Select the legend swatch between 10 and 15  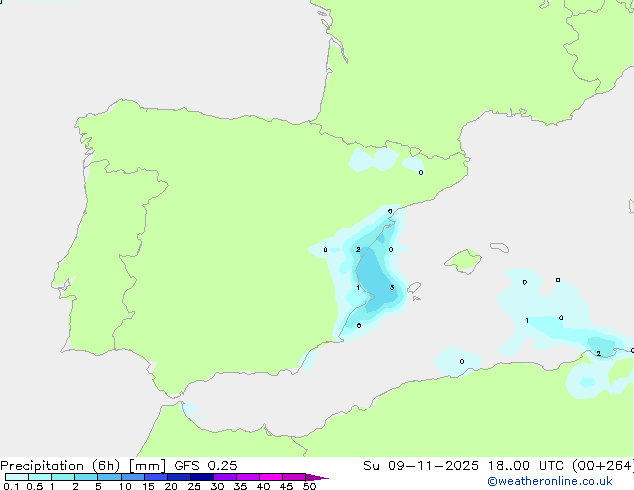(133, 477)
